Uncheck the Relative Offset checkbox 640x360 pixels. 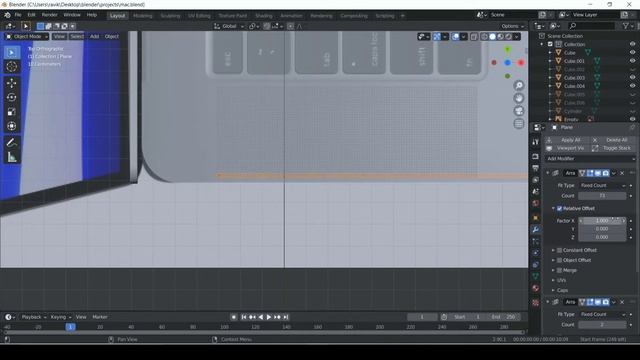[560, 209]
